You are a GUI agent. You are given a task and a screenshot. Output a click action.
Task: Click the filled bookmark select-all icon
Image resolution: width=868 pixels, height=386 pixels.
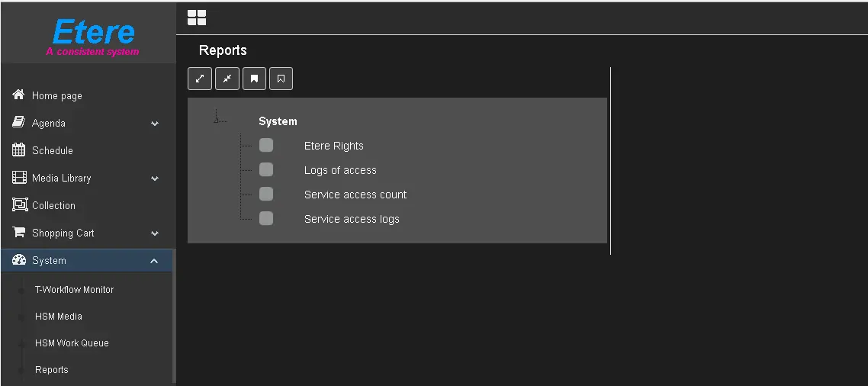[254, 79]
